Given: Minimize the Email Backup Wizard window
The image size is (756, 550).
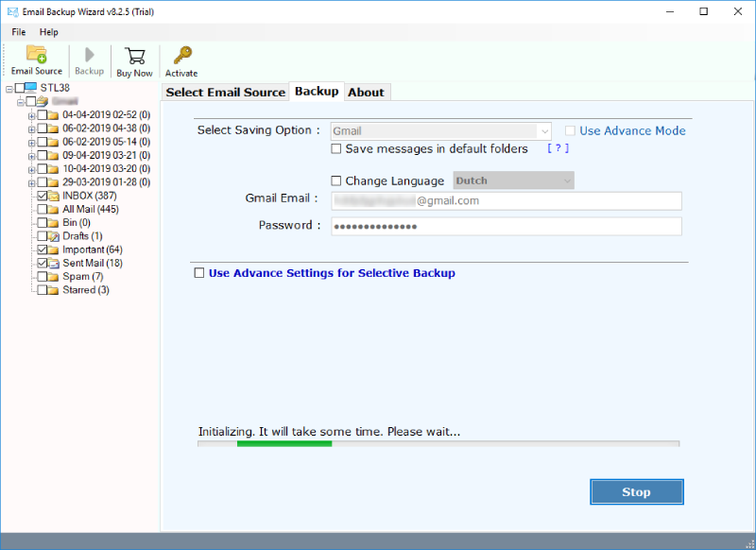Looking at the screenshot, I should [x=670, y=11].
